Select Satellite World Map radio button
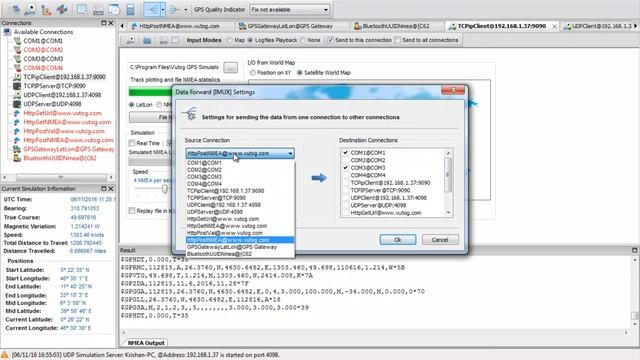This screenshot has width=640, height=360. coord(300,73)
